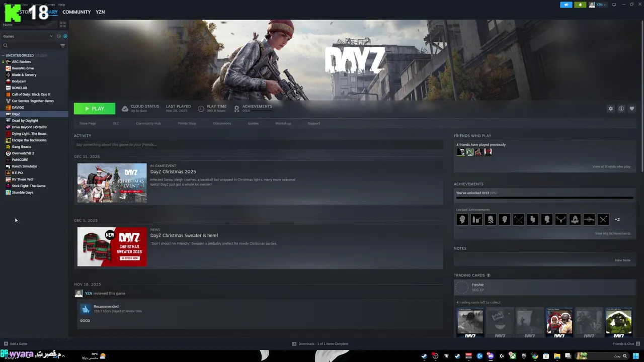Select Overwatch 2 in the library
644x362 pixels.
coord(23,153)
